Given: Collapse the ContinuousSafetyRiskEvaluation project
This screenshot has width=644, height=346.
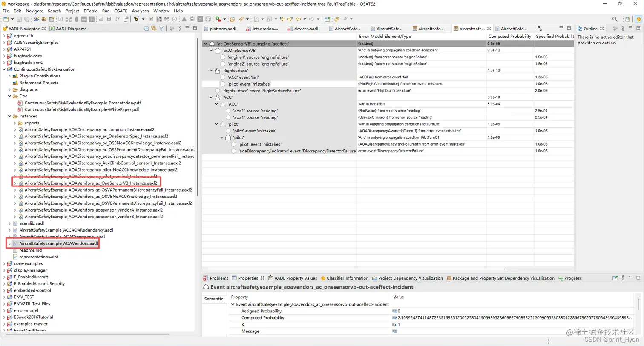Looking at the screenshot, I should 4,69.
